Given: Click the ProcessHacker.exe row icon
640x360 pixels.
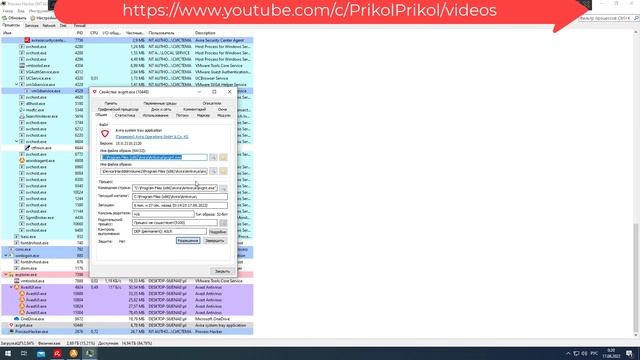Looking at the screenshot, I should tap(11, 331).
